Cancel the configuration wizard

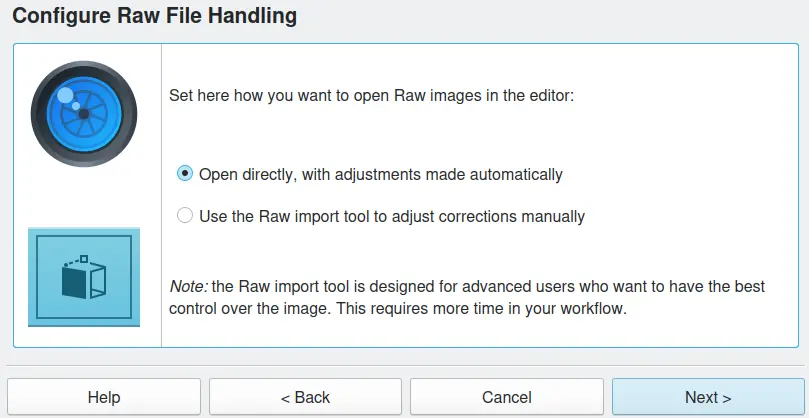506,397
